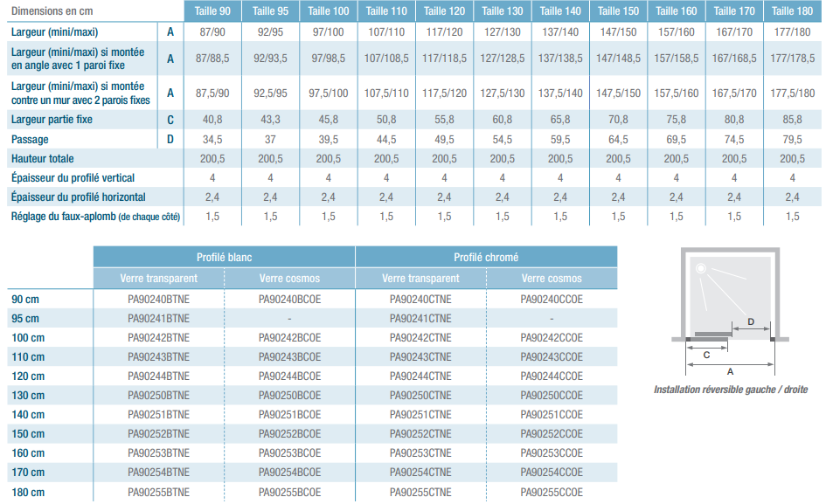
Task: Select the passage value 79,5
Action: pos(792,140)
